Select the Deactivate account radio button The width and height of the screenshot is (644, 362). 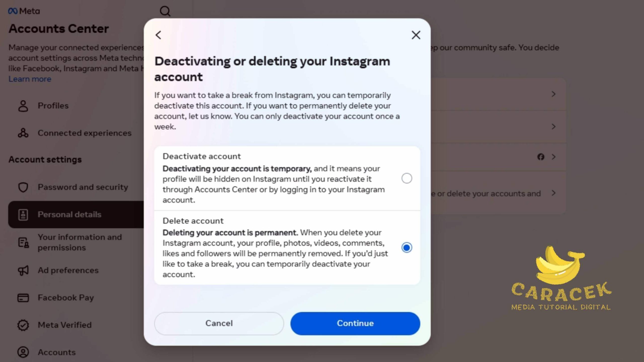(407, 178)
